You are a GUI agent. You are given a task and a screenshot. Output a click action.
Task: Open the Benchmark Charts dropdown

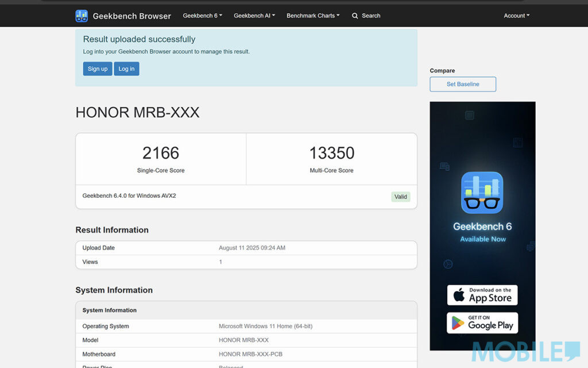313,16
